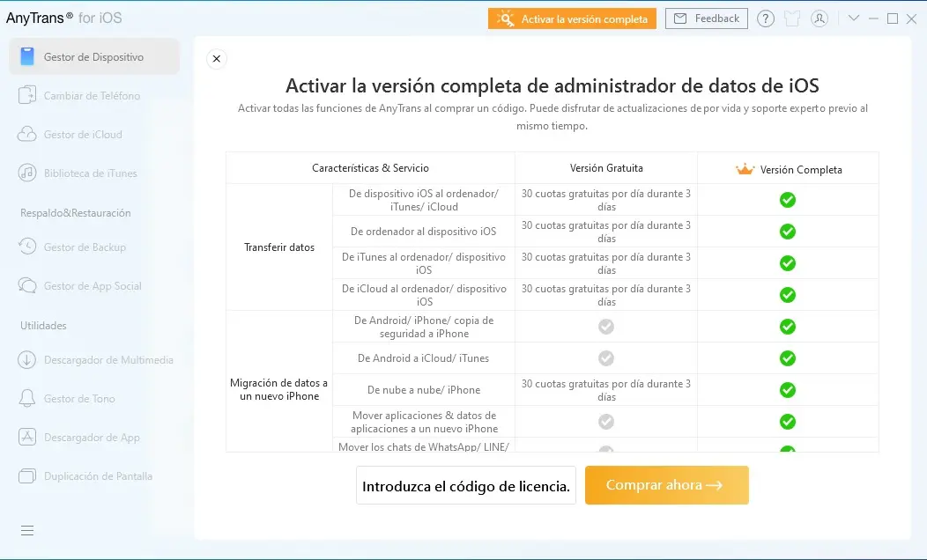Click the crown icon beside Versión Completa
The width and height of the screenshot is (927, 560).
pyautogui.click(x=745, y=170)
